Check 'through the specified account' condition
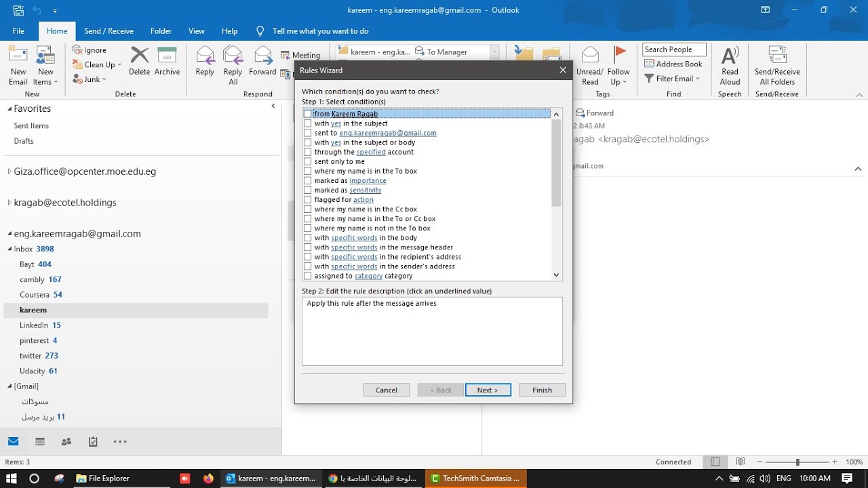The image size is (868, 488). click(x=308, y=152)
